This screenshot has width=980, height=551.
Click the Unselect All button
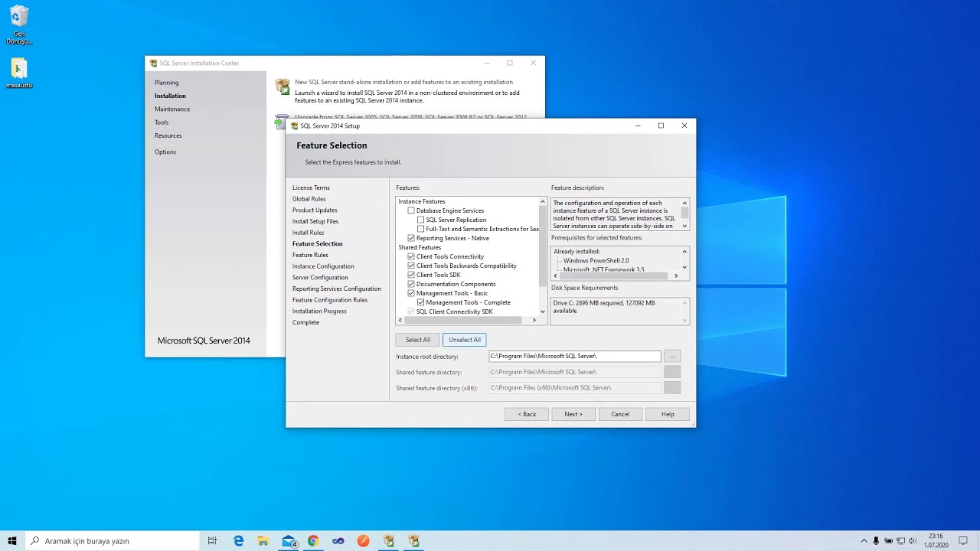coord(465,340)
